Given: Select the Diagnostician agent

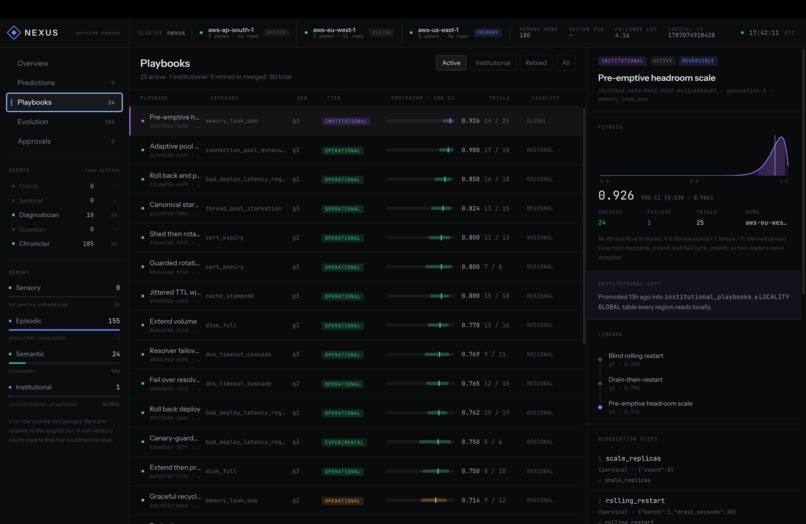Looking at the screenshot, I should (x=64, y=215).
